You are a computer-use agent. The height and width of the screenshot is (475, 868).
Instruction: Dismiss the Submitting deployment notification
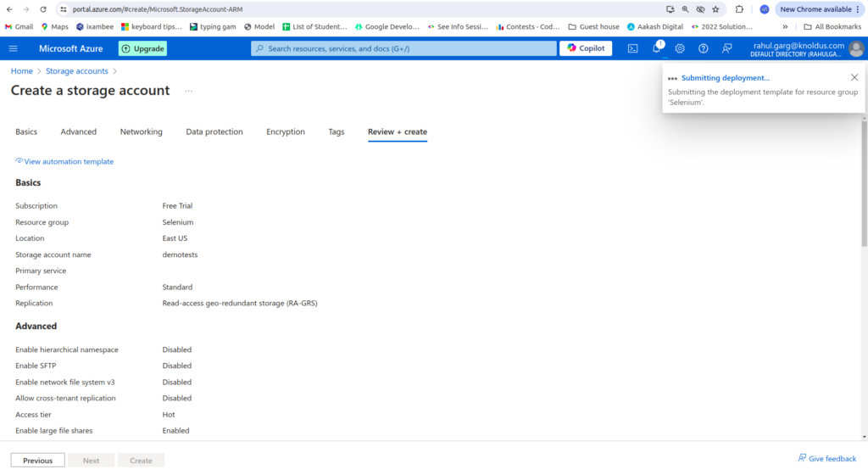[x=854, y=77]
